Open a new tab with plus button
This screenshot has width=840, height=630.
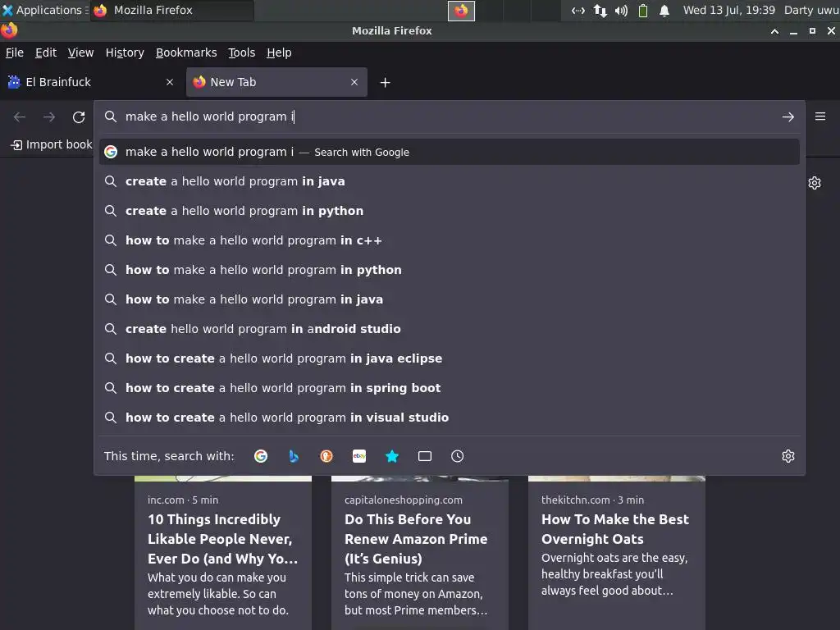[386, 83]
